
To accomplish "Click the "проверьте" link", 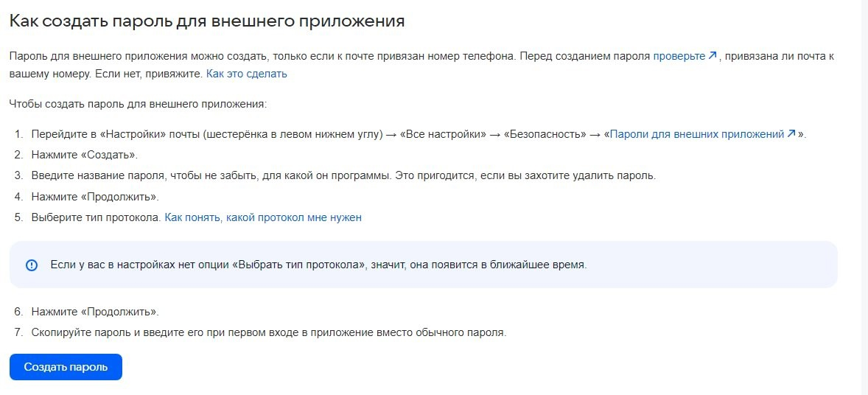I will coord(679,56).
